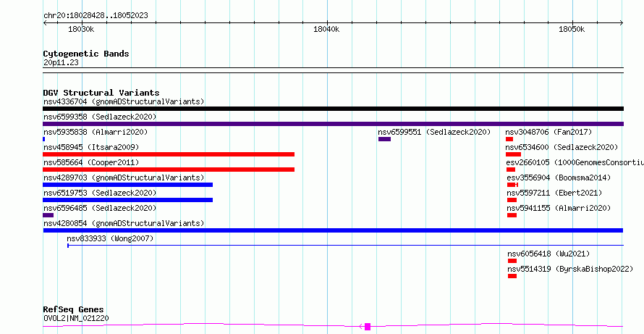Open the nsv4336704 (gnomADStructuralVariants) label
644x334 pixels.
(x=124, y=101)
